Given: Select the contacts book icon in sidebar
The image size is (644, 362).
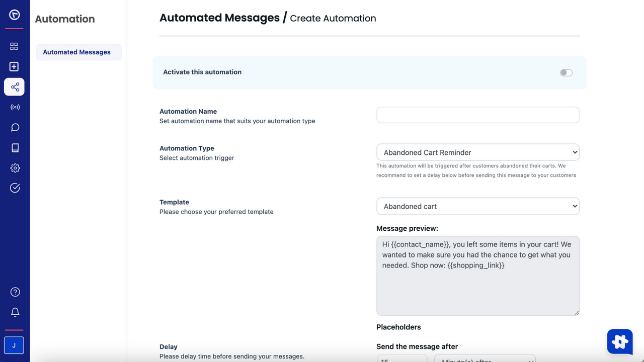Looking at the screenshot, I should [x=14, y=147].
